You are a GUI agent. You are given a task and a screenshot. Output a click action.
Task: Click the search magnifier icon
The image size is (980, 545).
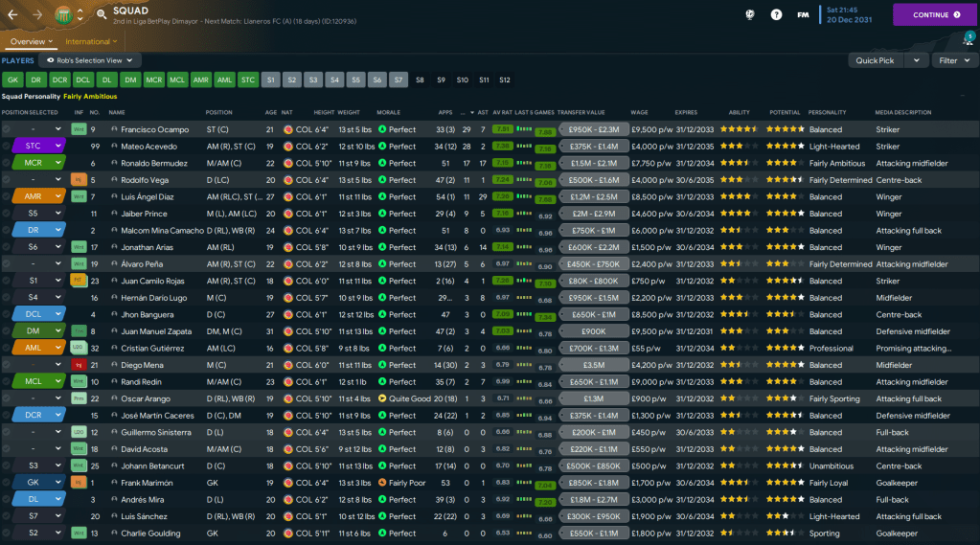[101, 14]
